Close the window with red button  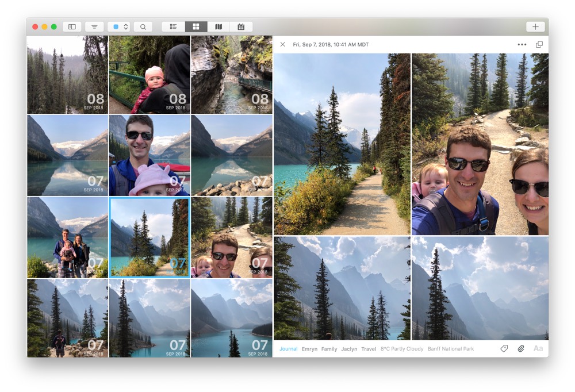click(35, 27)
